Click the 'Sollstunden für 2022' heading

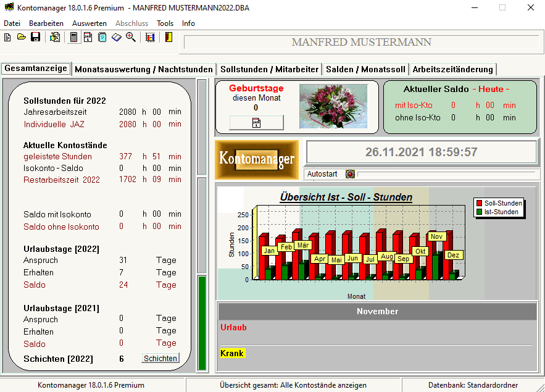click(65, 101)
